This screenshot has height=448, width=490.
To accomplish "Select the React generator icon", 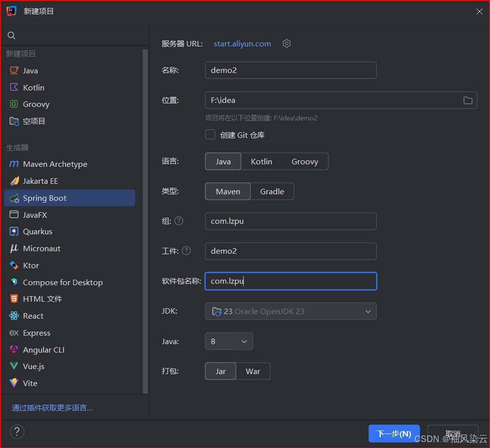I will [14, 316].
